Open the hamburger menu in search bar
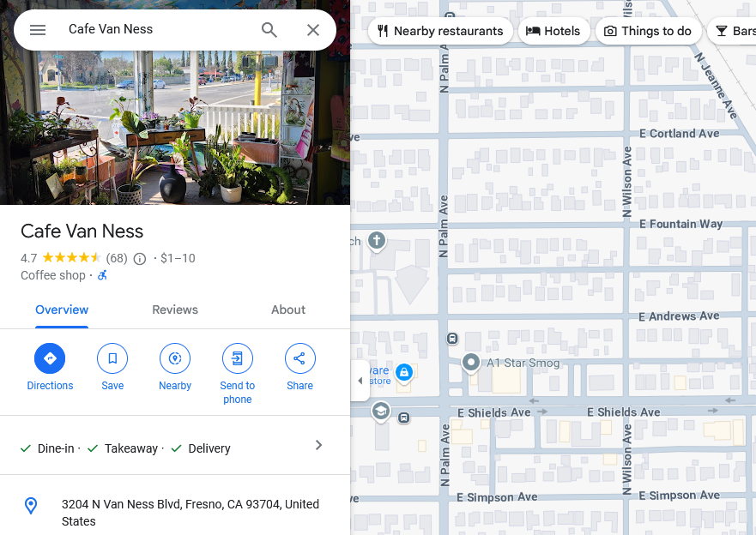 pos(38,30)
